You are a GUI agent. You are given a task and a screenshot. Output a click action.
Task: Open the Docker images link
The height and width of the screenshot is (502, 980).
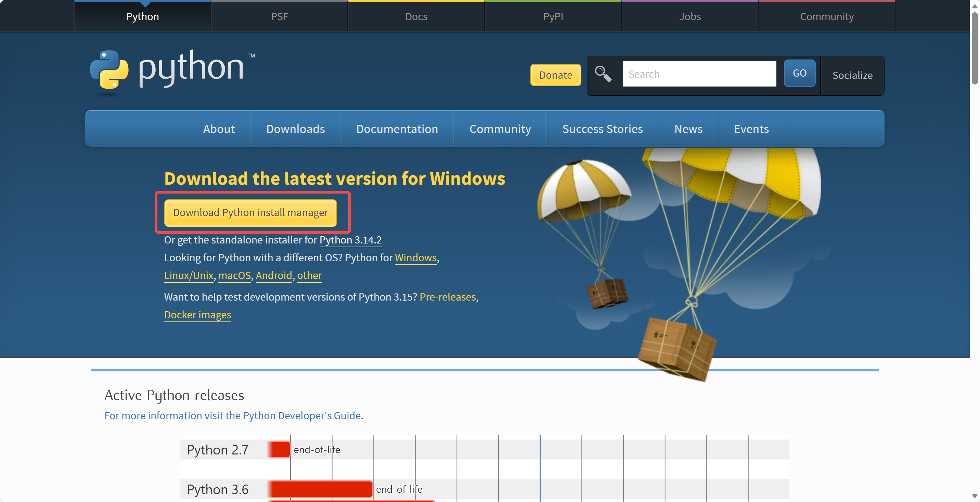[197, 315]
